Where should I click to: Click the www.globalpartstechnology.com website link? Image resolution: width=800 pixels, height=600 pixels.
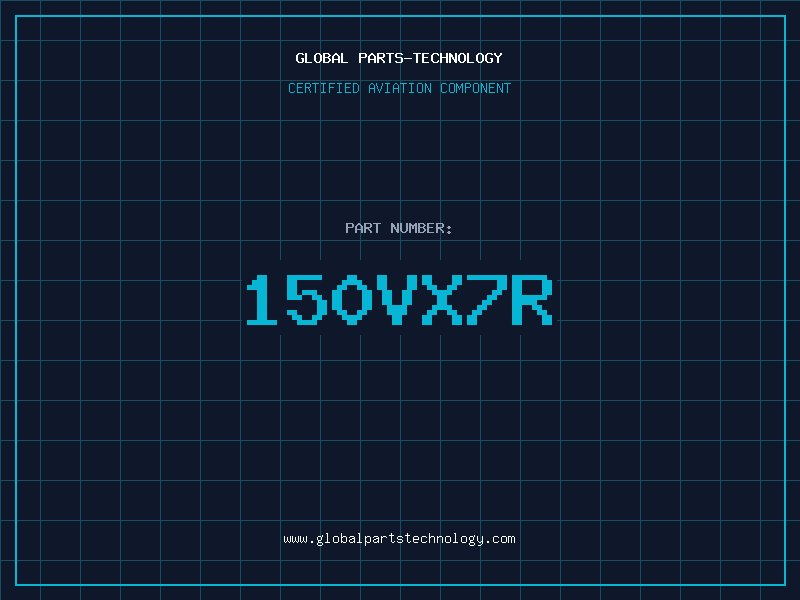click(399, 539)
